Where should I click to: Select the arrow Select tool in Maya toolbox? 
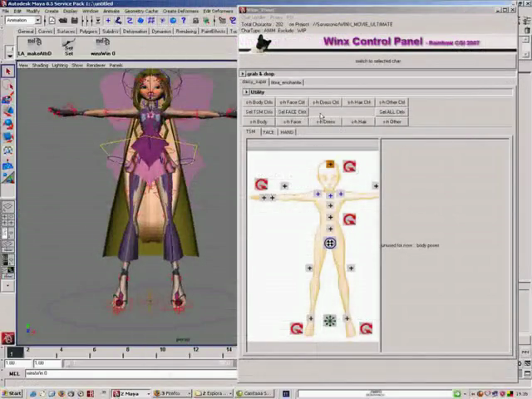[8, 71]
